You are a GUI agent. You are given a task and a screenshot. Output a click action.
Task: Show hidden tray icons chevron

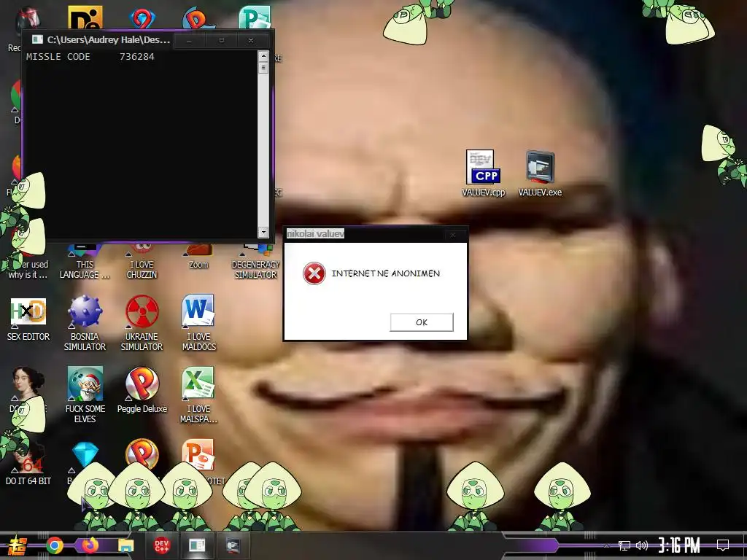tap(606, 545)
